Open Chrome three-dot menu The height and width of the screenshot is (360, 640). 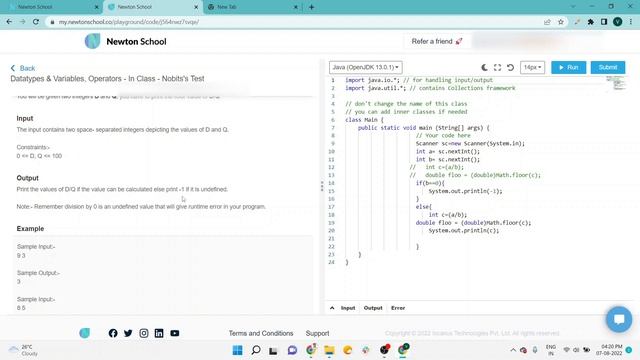(x=631, y=22)
